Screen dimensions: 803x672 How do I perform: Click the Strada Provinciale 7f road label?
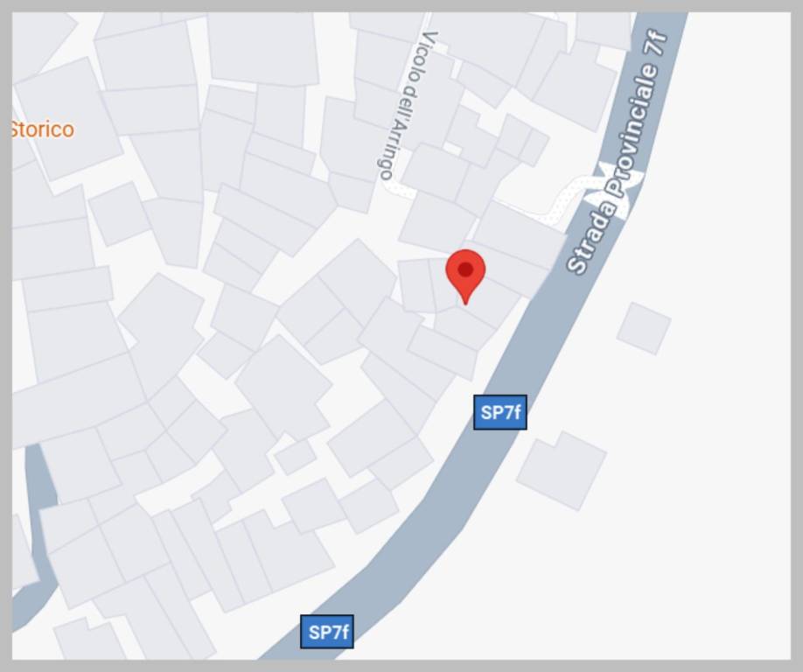(x=618, y=152)
